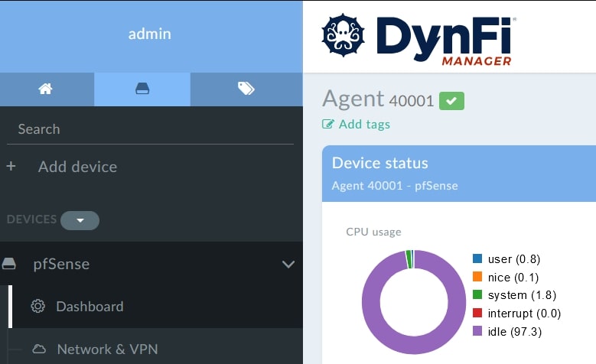Click the plus icon beside Add device
This screenshot has width=596, height=364.
pos(11,166)
